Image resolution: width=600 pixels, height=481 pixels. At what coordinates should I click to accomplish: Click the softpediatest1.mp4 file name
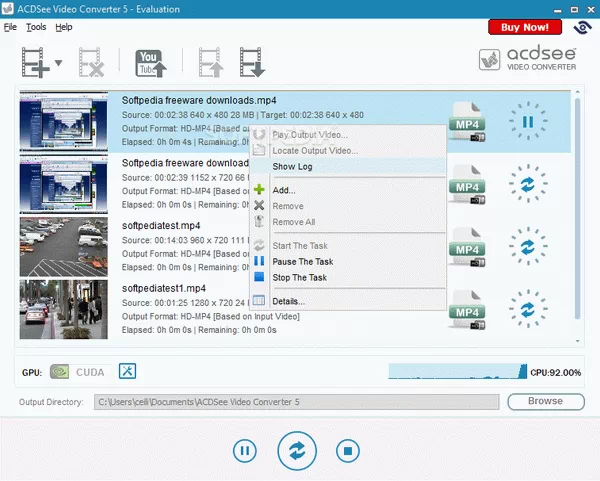point(164,288)
